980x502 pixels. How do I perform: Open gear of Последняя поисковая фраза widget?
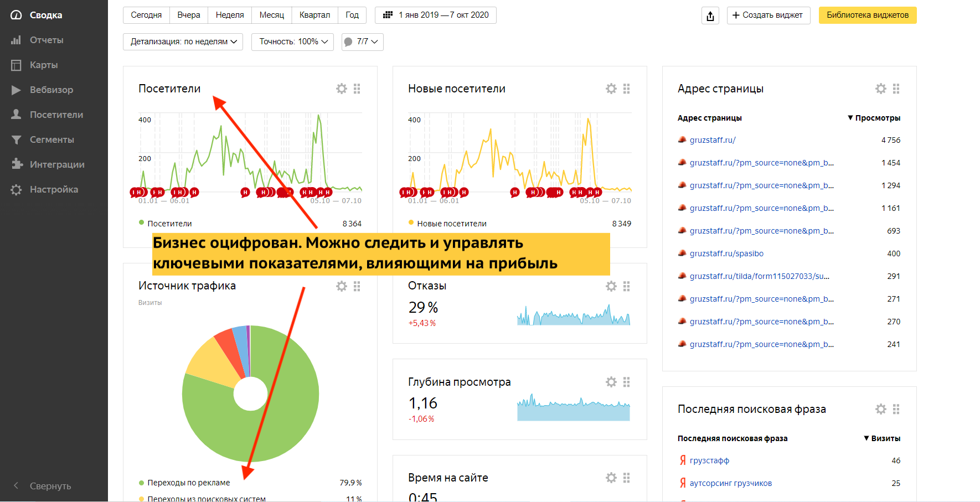(881, 409)
